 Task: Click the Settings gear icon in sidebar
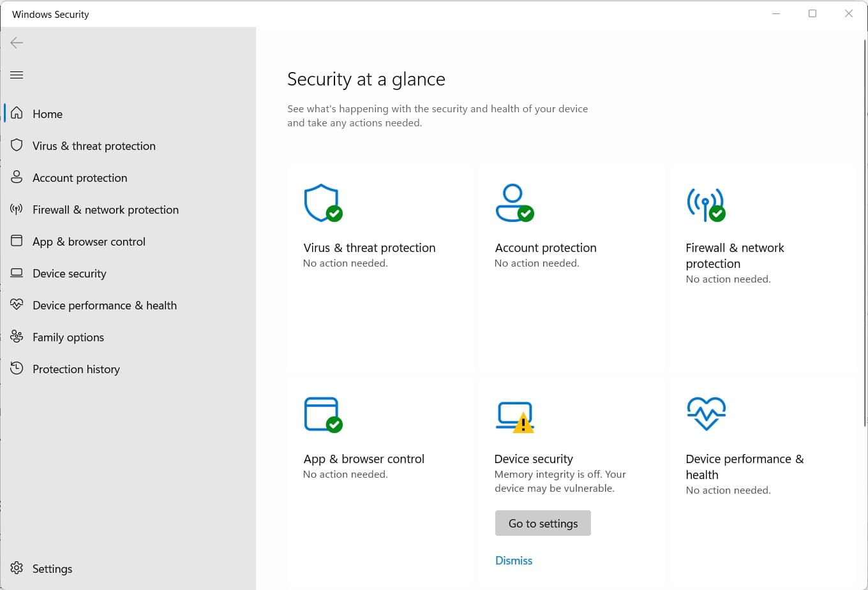click(17, 568)
